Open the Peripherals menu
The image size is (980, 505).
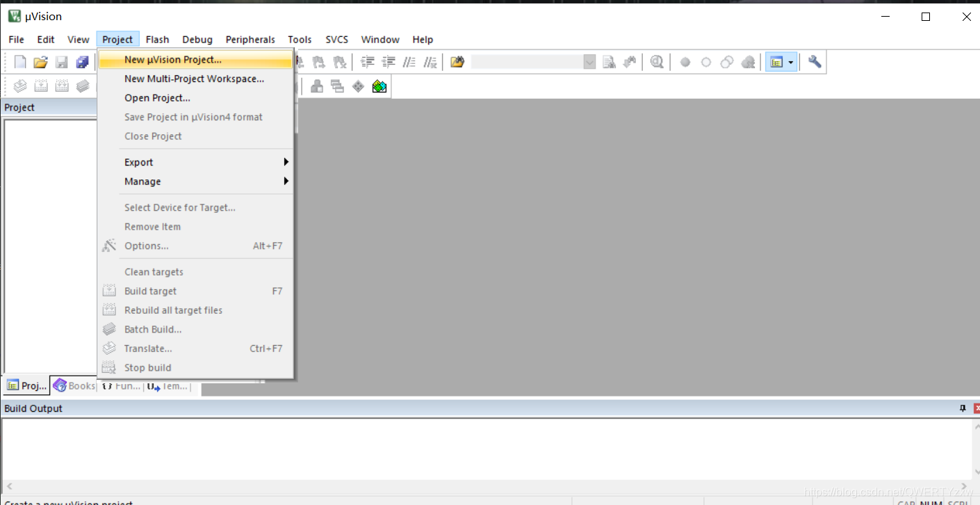coord(250,40)
